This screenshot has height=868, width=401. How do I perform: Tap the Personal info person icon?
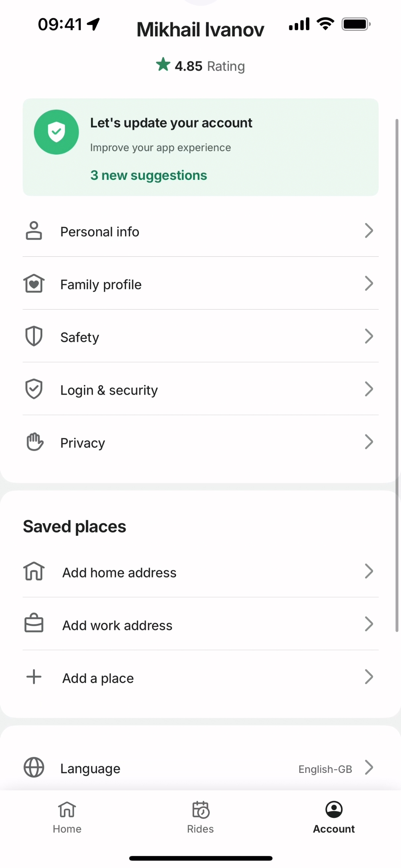[34, 231]
